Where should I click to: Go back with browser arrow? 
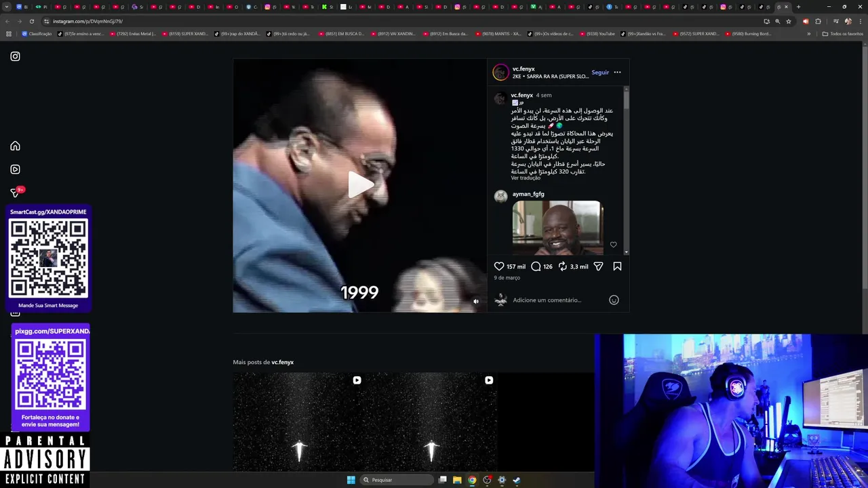click(x=7, y=21)
